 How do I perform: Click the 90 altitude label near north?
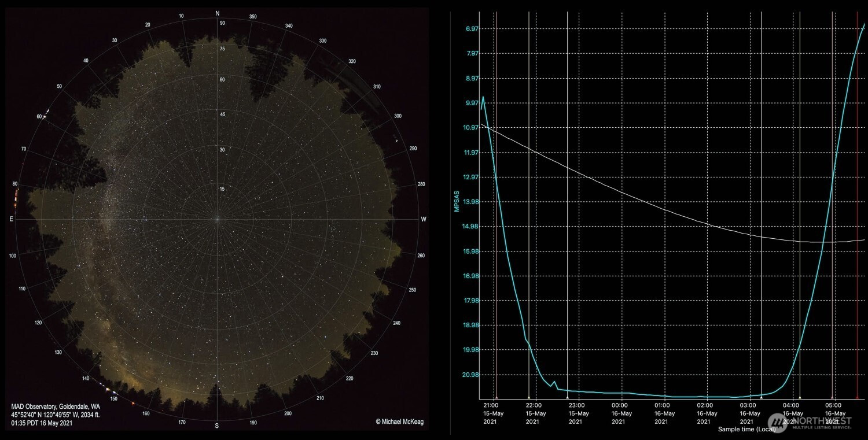pos(222,23)
